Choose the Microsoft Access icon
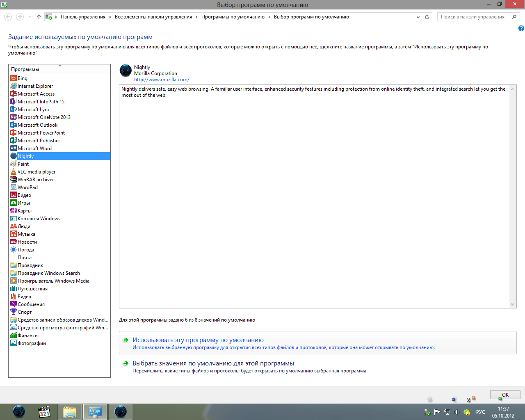The width and height of the screenshot is (525, 420). click(14, 94)
